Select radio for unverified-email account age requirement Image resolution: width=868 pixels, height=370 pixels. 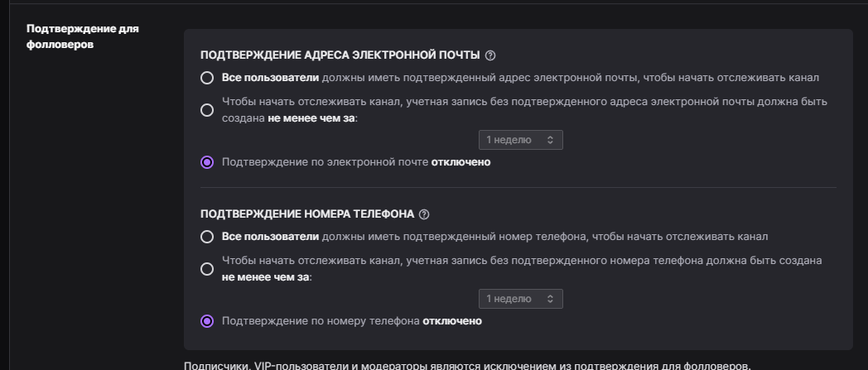click(x=207, y=110)
